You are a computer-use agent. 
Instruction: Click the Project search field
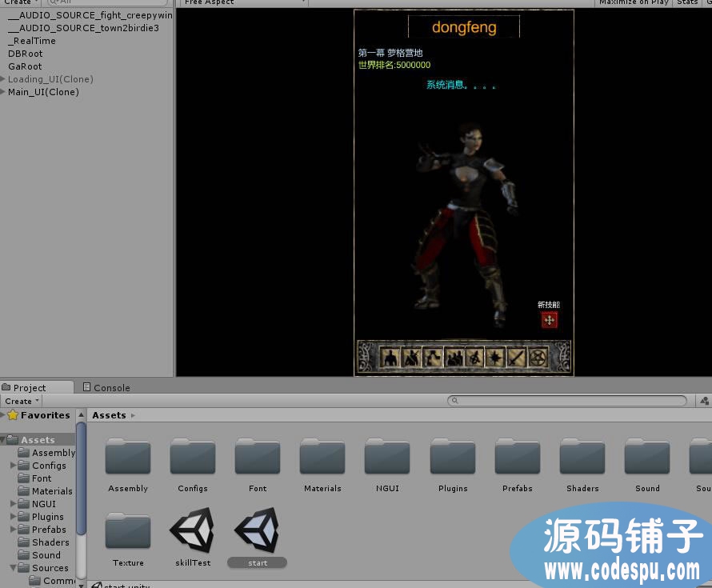pyautogui.click(x=567, y=401)
